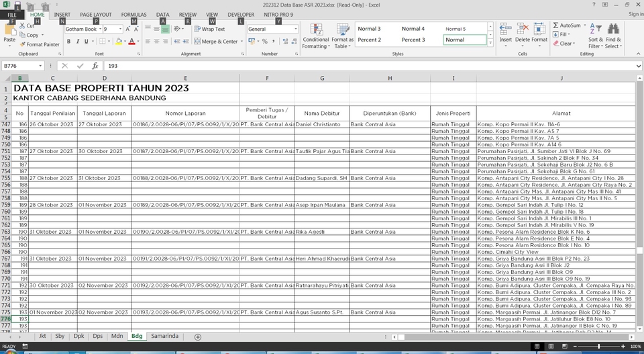Open the font size 9 dropdown
Screen dimensions: 644x354
[x=120, y=29]
